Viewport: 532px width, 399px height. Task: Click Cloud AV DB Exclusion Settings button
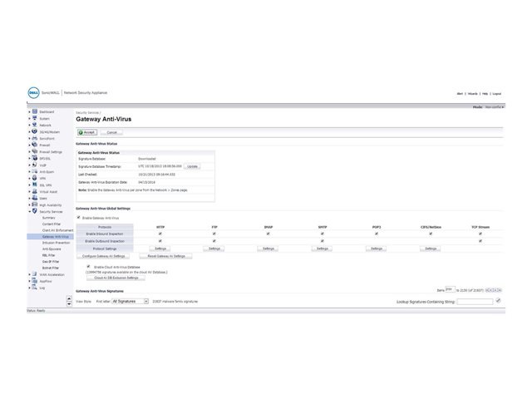[x=116, y=278]
